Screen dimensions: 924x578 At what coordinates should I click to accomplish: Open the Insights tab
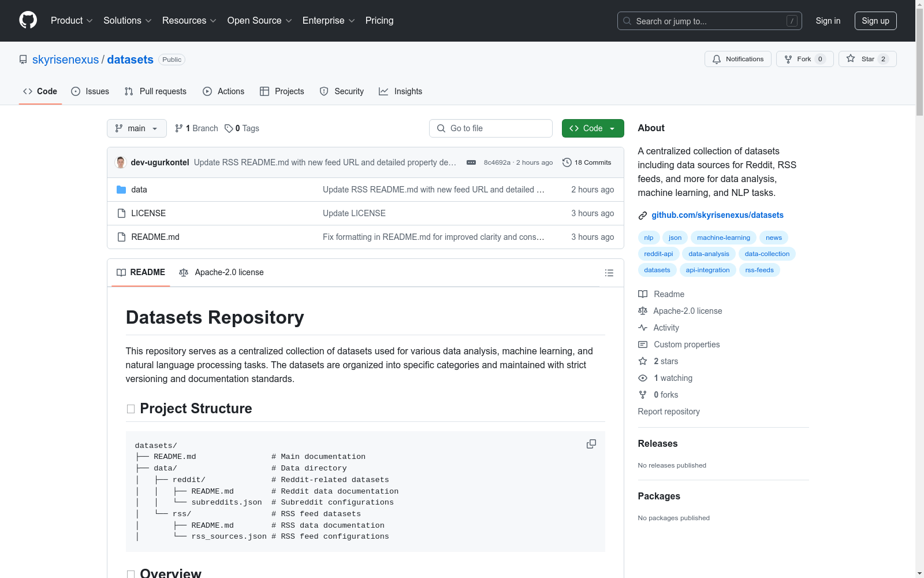(400, 91)
